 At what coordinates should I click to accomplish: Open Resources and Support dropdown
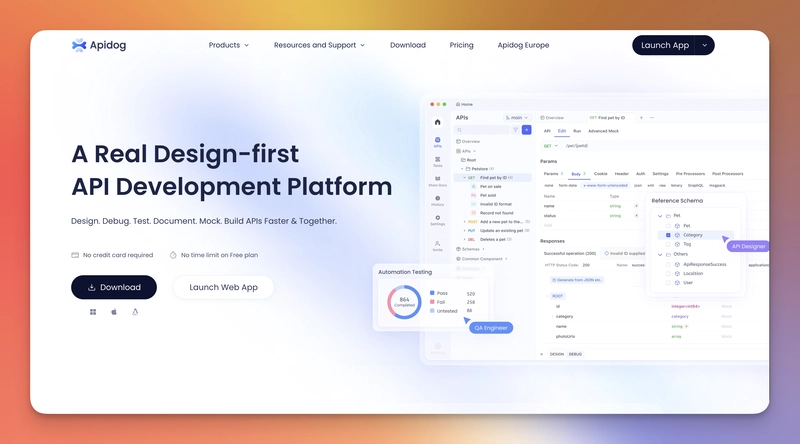pyautogui.click(x=319, y=45)
